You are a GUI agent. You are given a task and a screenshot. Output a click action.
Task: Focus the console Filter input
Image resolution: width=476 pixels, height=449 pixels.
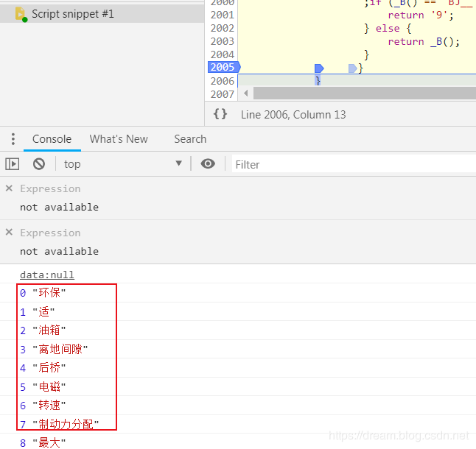(354, 164)
